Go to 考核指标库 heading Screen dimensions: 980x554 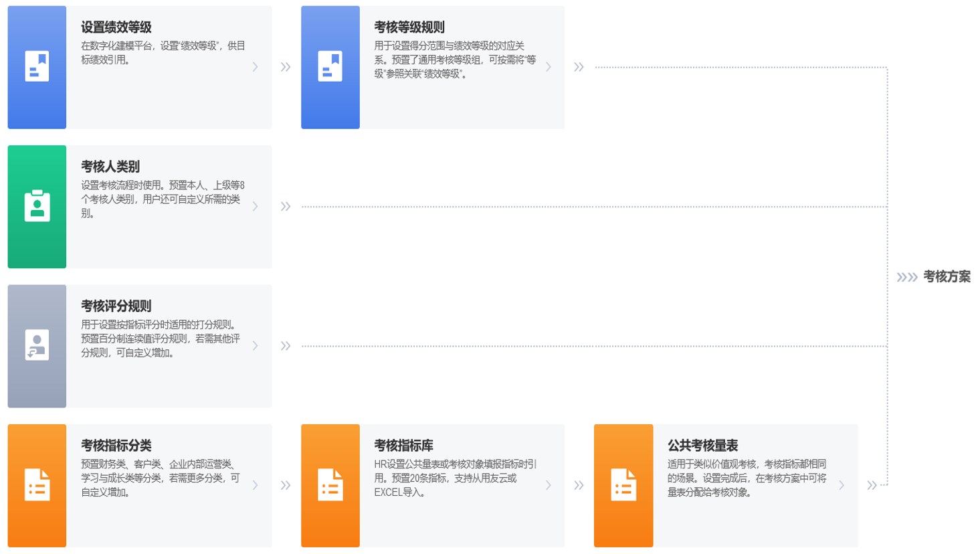click(x=403, y=445)
